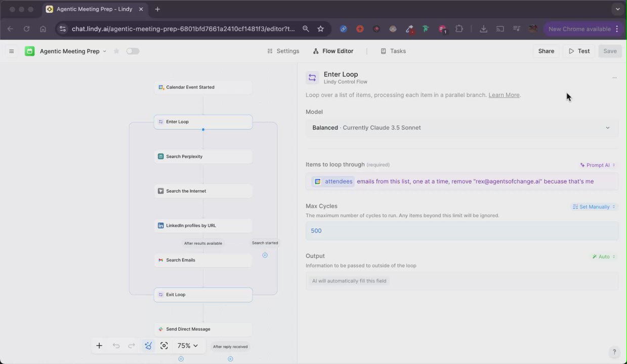The height and width of the screenshot is (364, 627).
Task: Select the Search the Internet node
Action: (203, 191)
